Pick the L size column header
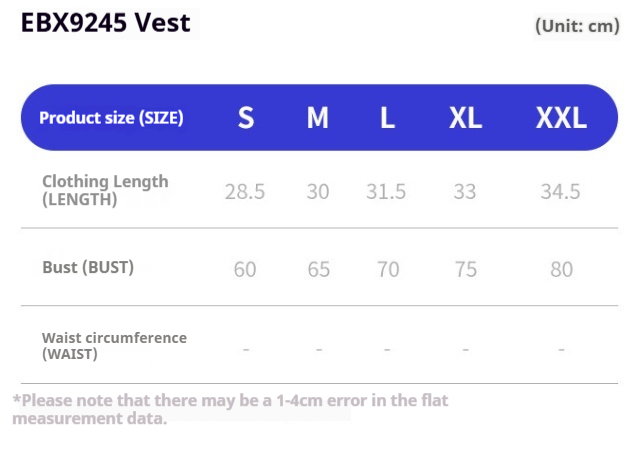 point(387,118)
